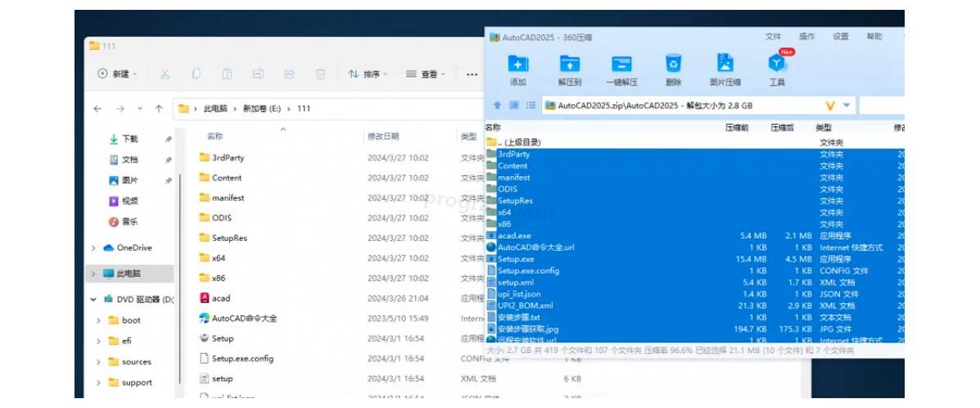The image size is (980, 408).
Task: Switch to list view in 360压缩
Action: (531, 105)
